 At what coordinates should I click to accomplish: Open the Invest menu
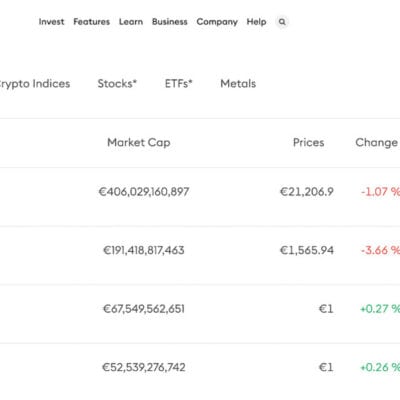tap(51, 22)
